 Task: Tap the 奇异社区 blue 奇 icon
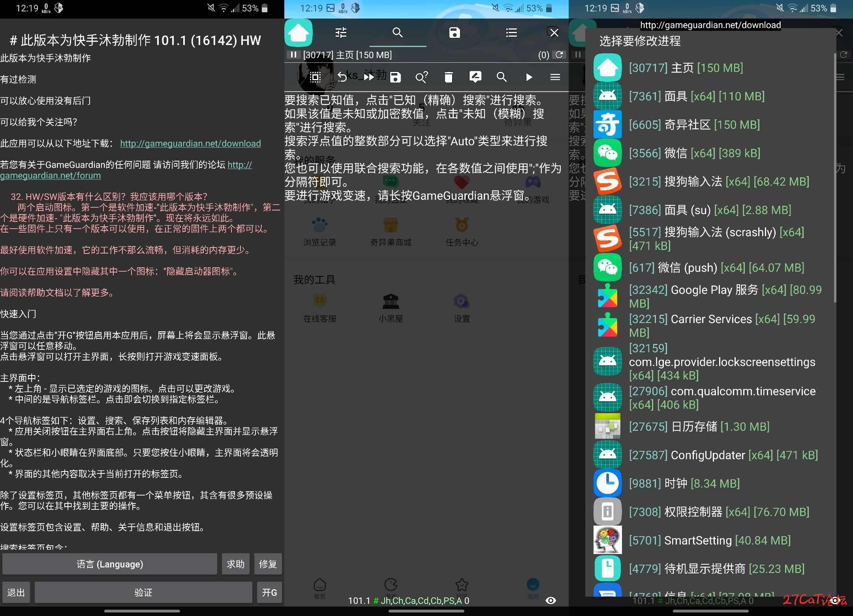coord(607,124)
